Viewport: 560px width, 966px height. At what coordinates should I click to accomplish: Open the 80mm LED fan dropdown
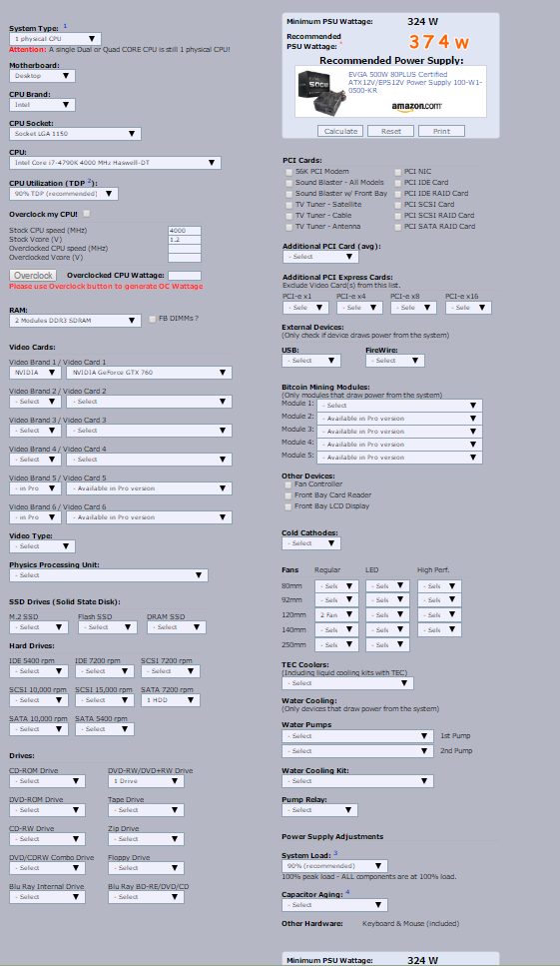click(x=387, y=585)
